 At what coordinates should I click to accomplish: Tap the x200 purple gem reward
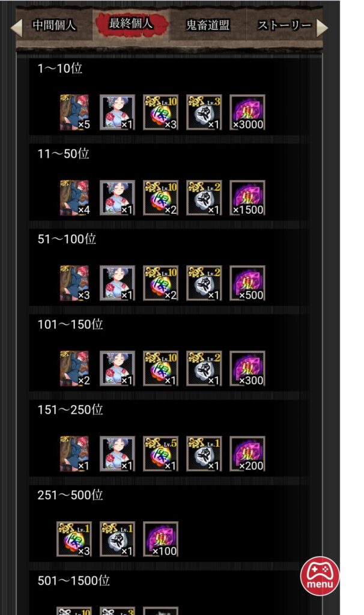[247, 454]
